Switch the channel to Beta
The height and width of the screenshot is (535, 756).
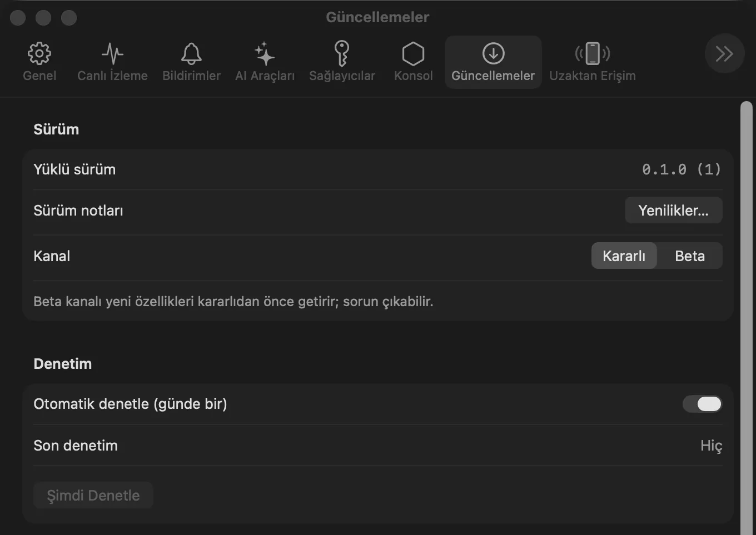(x=690, y=256)
